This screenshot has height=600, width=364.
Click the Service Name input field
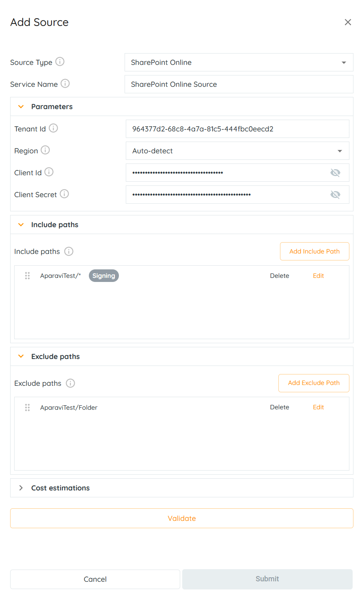239,84
